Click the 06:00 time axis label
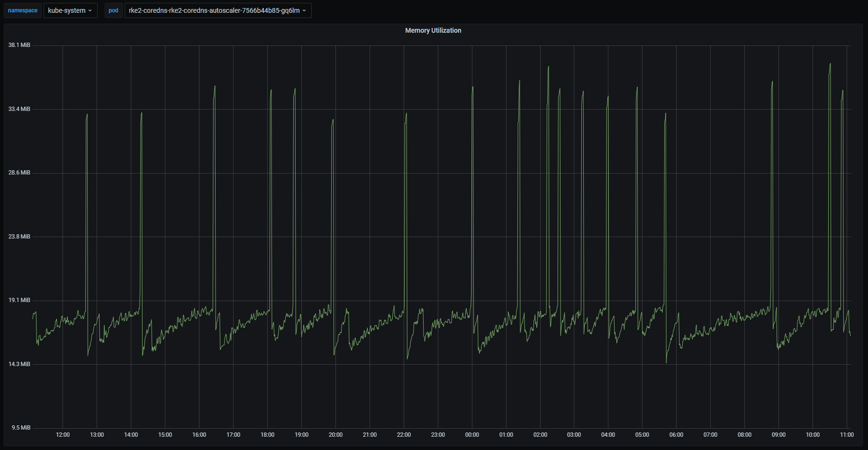 (676, 434)
